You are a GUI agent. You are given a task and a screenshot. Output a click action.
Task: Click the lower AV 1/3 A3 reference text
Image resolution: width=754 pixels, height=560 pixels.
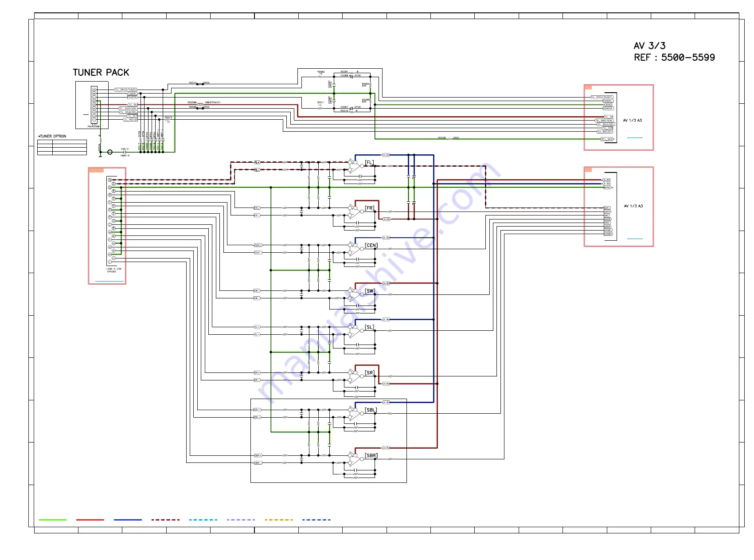point(633,206)
